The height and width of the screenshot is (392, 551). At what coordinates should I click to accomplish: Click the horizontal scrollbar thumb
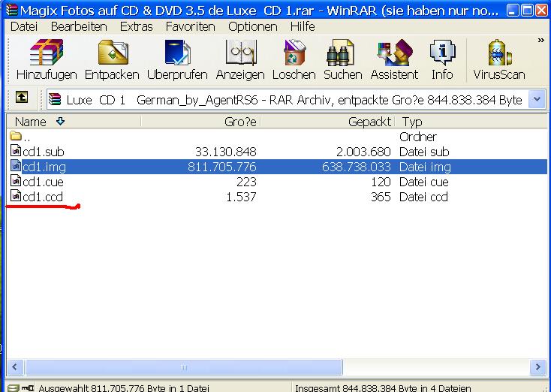[184, 367]
